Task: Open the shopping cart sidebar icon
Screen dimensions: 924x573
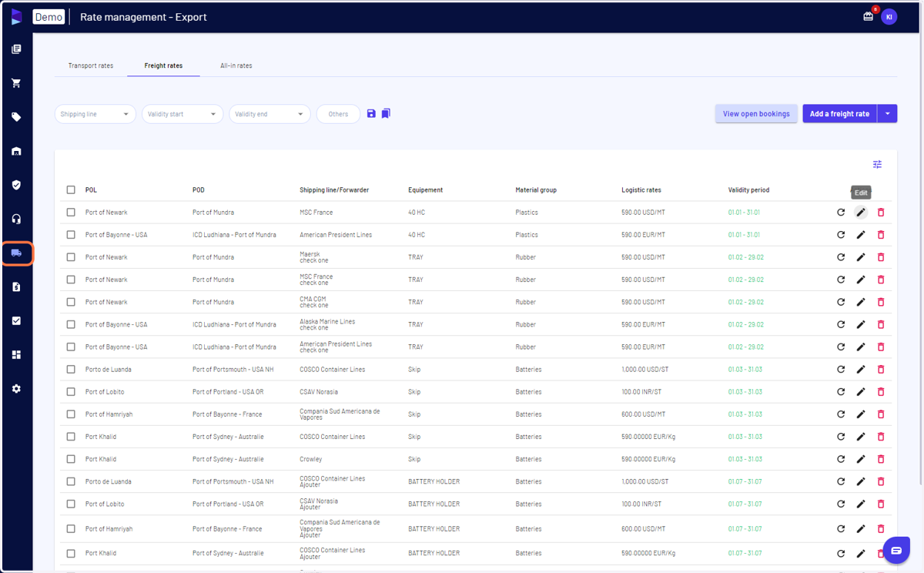Action: [16, 83]
